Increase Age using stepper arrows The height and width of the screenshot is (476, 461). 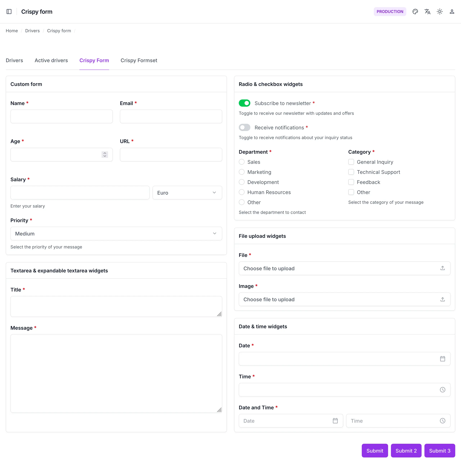(105, 153)
